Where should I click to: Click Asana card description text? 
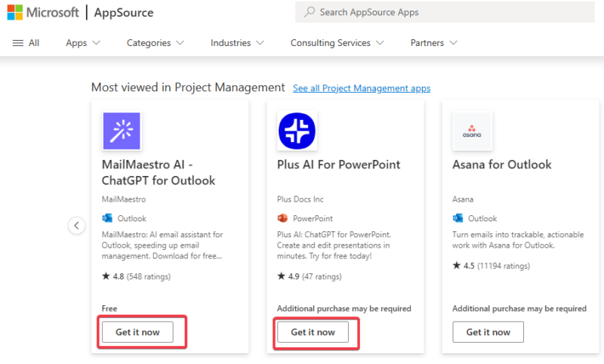518,240
